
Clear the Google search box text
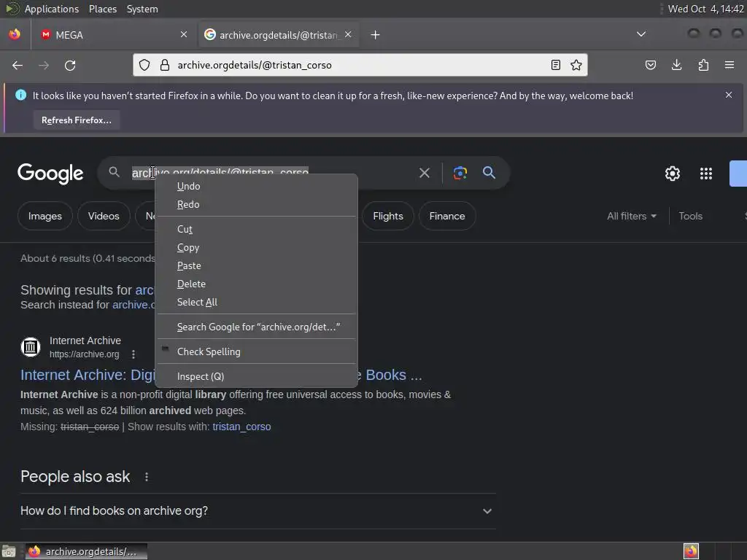click(x=425, y=173)
